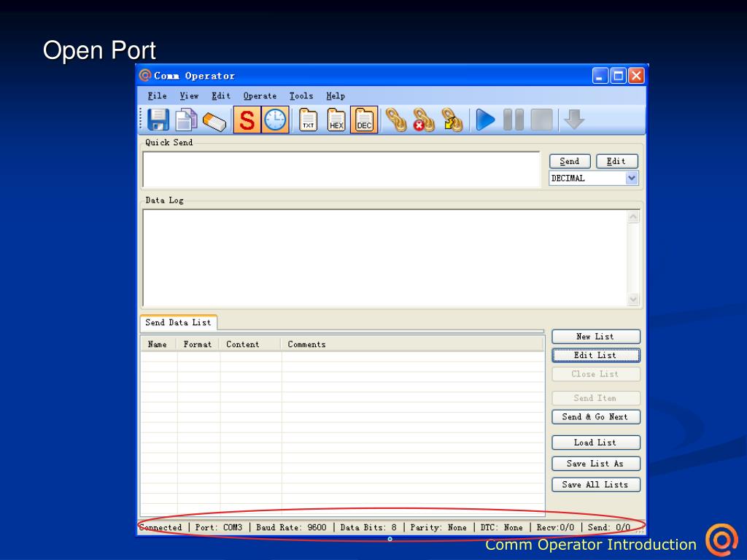Select the TXT display format icon
747x560 pixels.
pyautogui.click(x=309, y=120)
